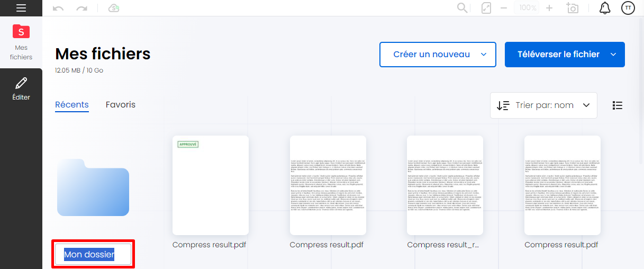Click the undo arrow icon
This screenshot has width=644, height=269.
(58, 8)
